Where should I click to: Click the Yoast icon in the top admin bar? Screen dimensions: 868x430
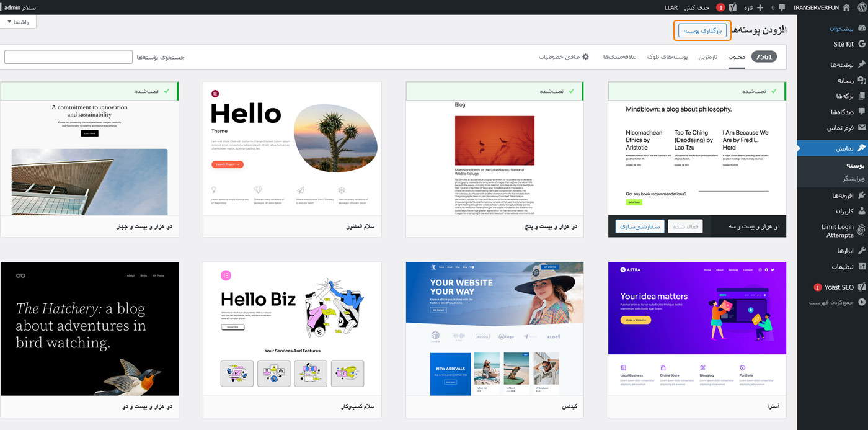732,7
